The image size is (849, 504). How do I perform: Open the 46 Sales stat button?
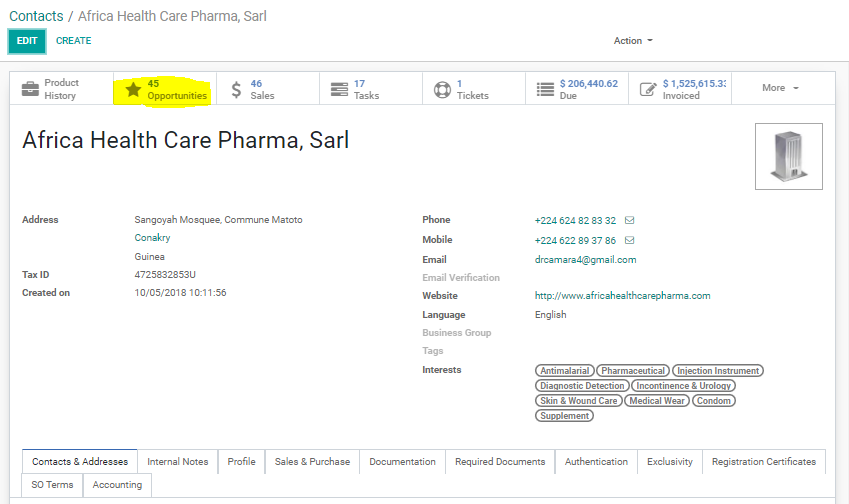268,89
